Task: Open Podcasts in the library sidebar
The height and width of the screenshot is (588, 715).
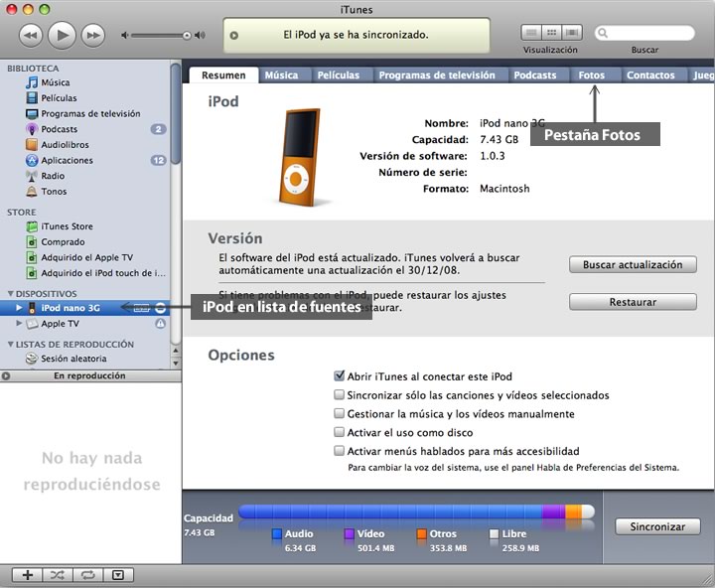Action: coord(59,129)
